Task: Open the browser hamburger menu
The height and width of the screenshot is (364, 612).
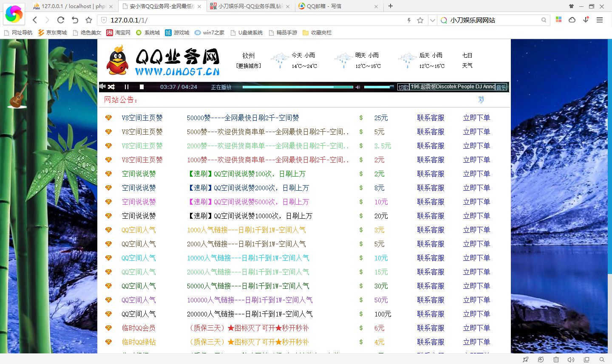Action: 600,20
